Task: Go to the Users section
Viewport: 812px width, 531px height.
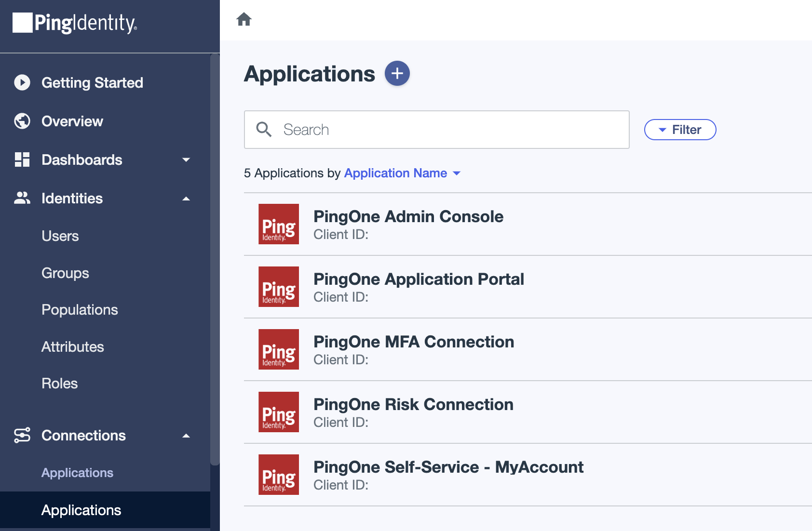Action: (x=60, y=236)
